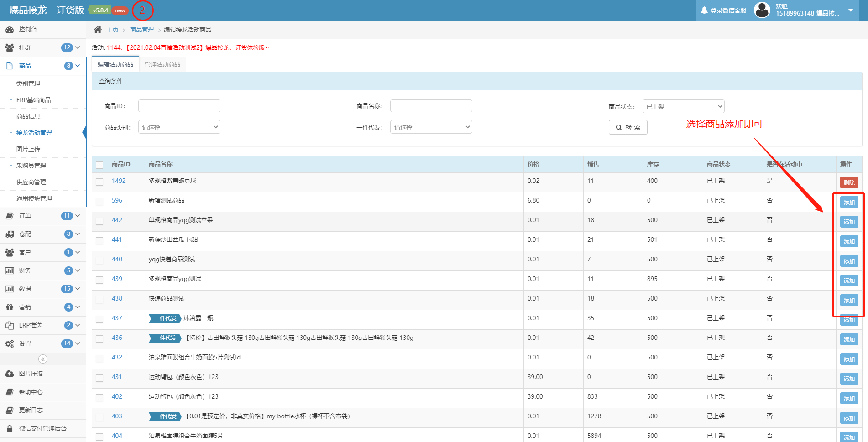The image size is (868, 442).
Task: Open 供应商管理 in the sidebar
Action: (x=31, y=182)
